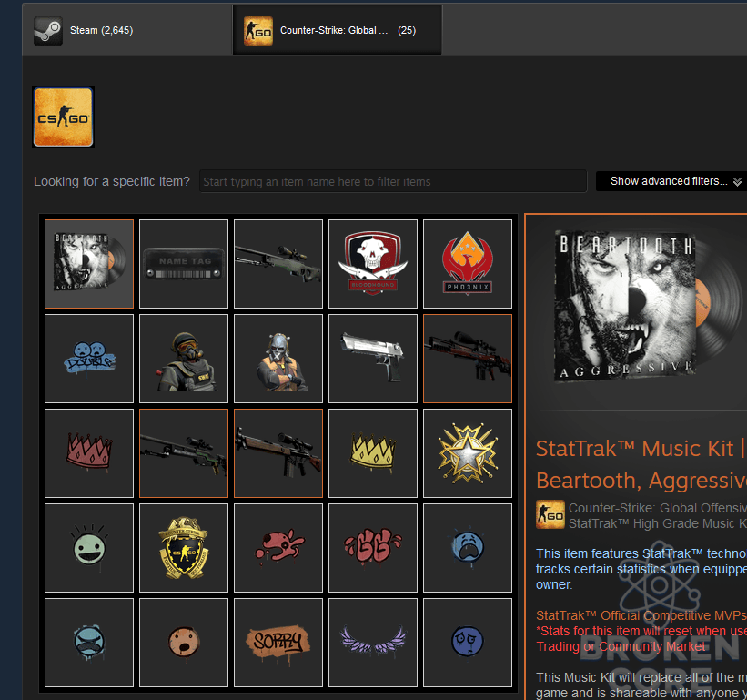Click the Looking for a specific item? label
This screenshot has width=747, height=700.
(112, 181)
